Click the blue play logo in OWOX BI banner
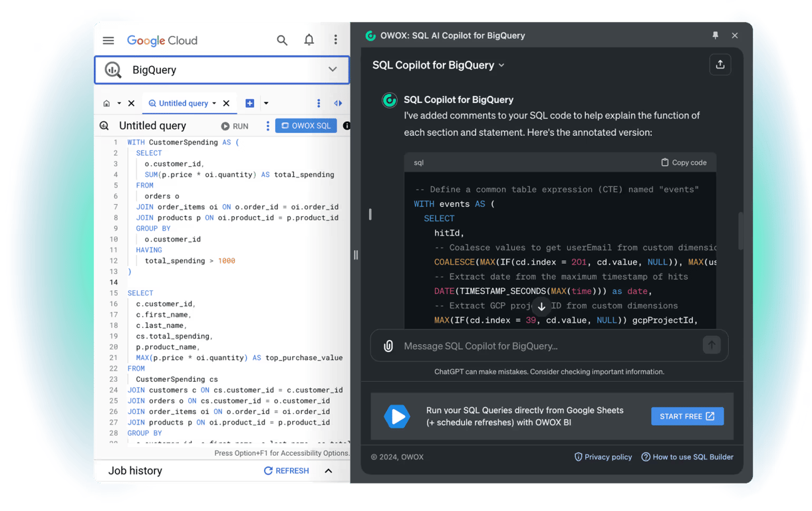Screen dimensions: 812x511 (x=397, y=417)
